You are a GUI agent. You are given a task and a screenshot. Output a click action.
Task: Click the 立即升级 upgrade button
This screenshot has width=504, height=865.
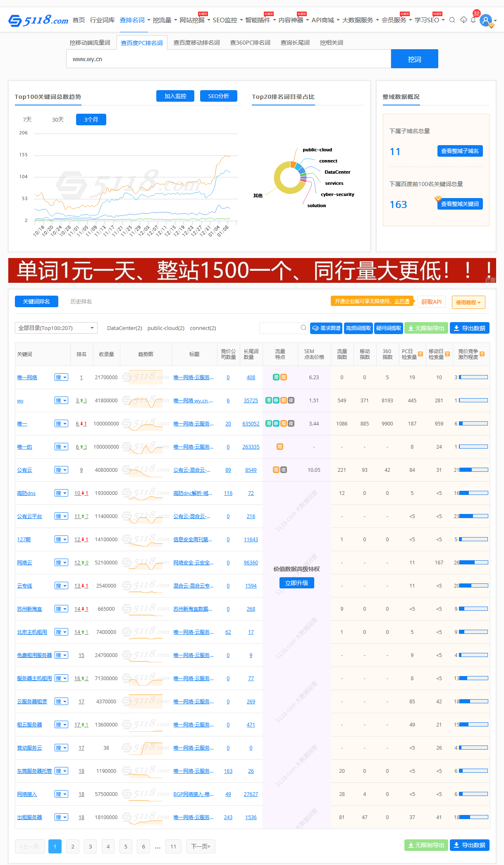(296, 583)
